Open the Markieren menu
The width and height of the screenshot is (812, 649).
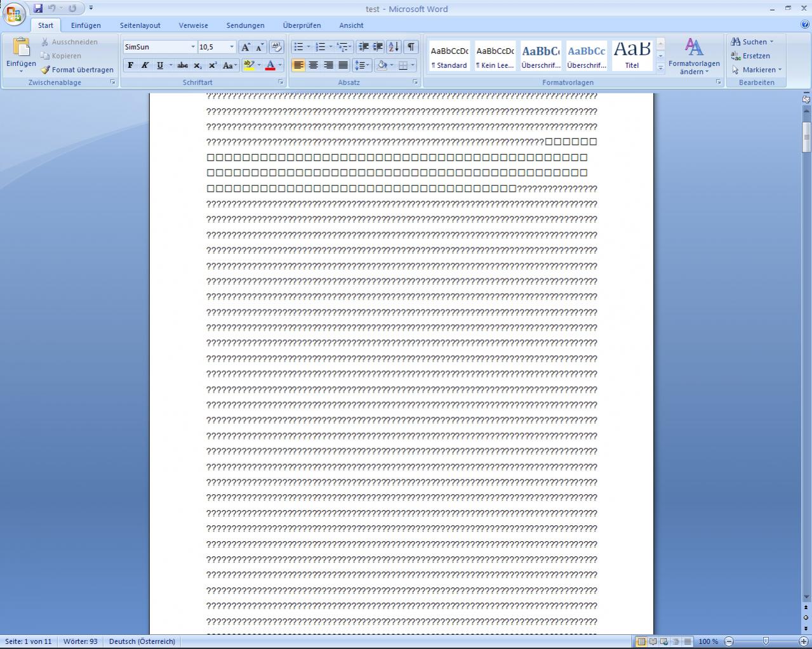pos(757,70)
